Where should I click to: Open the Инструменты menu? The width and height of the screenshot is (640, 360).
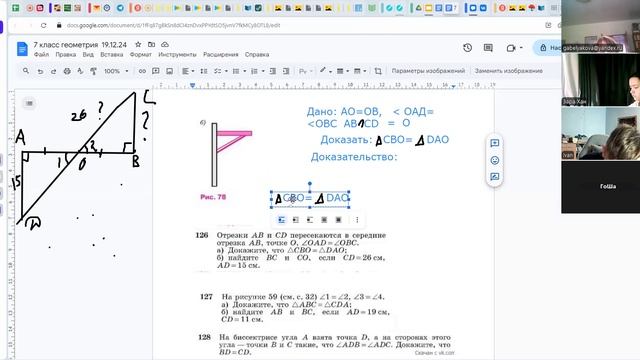pos(177,54)
